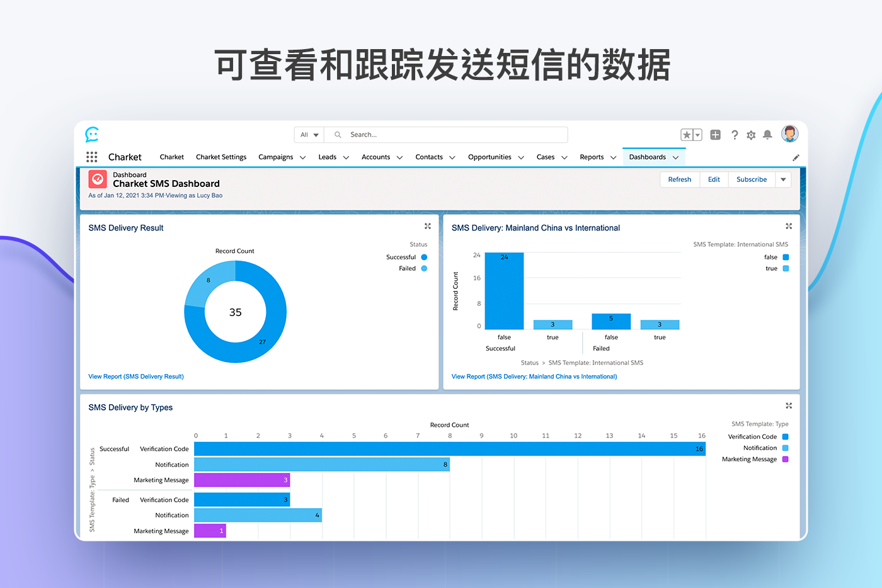Click the Successful Verification Code bar 16
882x588 pixels.
click(x=450, y=449)
